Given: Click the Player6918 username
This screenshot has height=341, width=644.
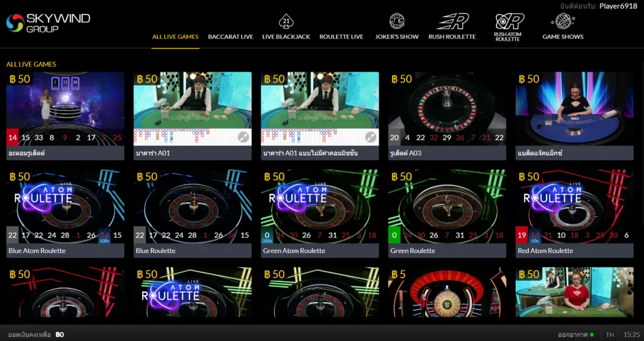Looking at the screenshot, I should coord(618,6).
